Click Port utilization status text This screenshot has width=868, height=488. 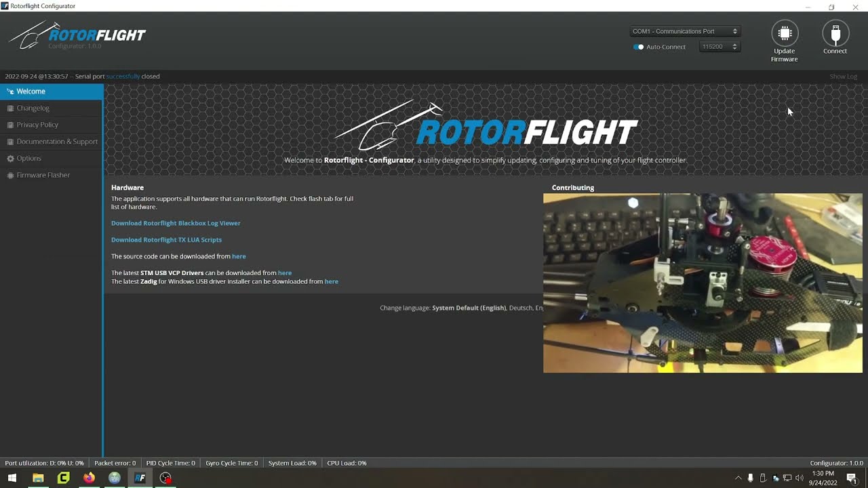[x=44, y=463]
